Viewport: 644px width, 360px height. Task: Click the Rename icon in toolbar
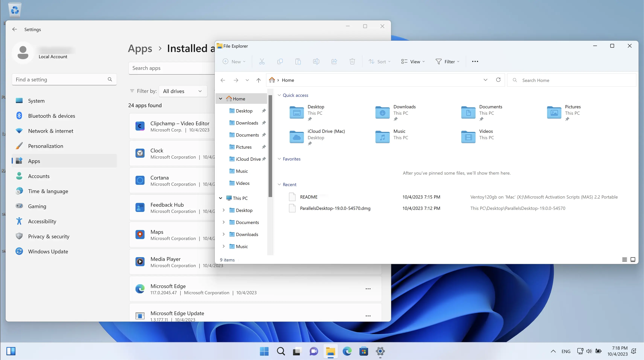[x=316, y=62]
